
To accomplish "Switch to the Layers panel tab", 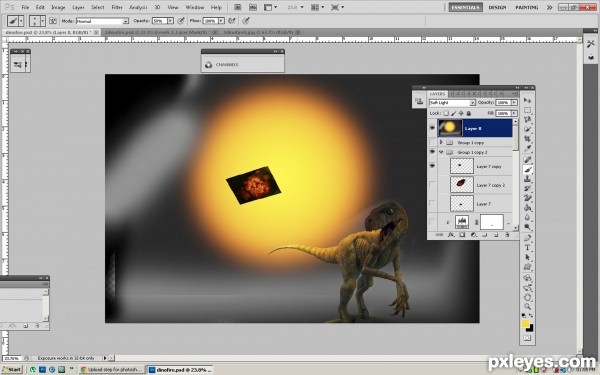I will pos(437,94).
